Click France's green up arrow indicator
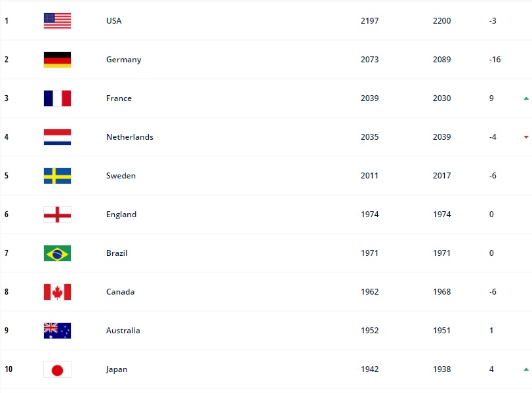This screenshot has height=393, width=532. [526, 98]
